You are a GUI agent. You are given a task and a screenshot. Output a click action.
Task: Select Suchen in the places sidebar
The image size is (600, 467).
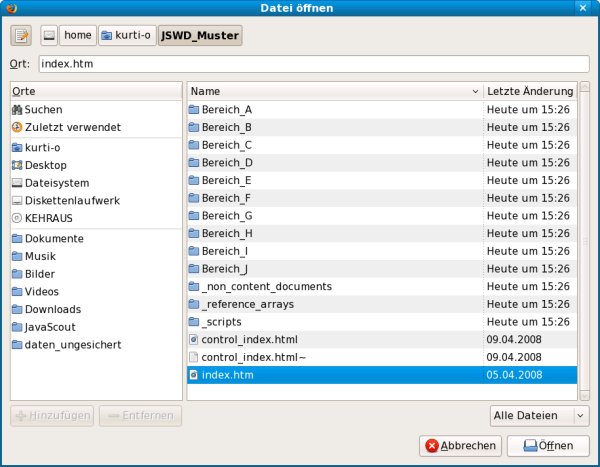tap(43, 110)
